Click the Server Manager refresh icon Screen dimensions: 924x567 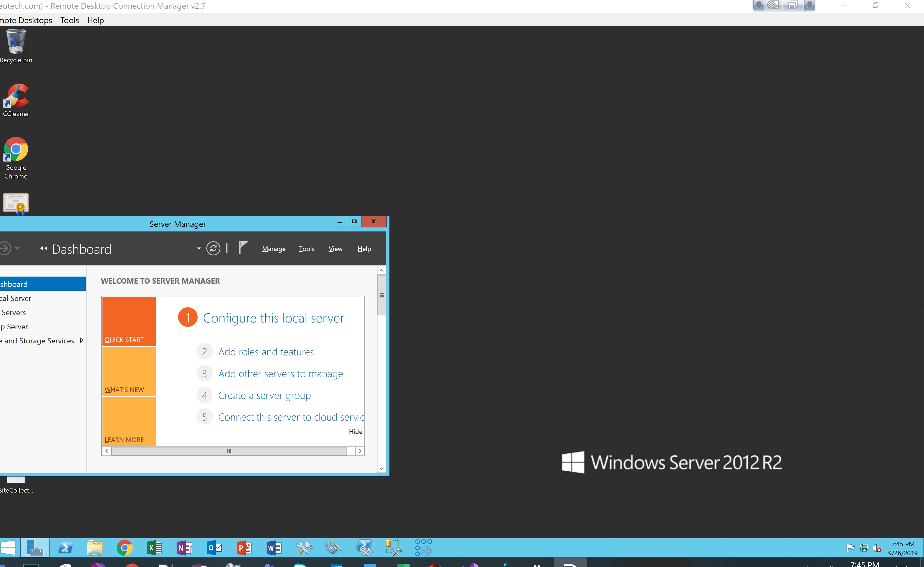point(213,248)
